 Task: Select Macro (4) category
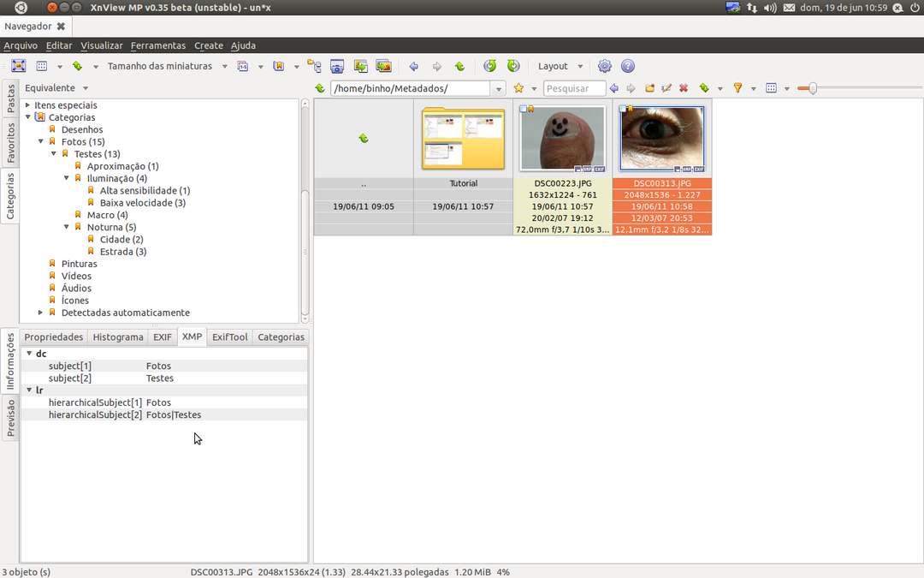click(x=107, y=215)
